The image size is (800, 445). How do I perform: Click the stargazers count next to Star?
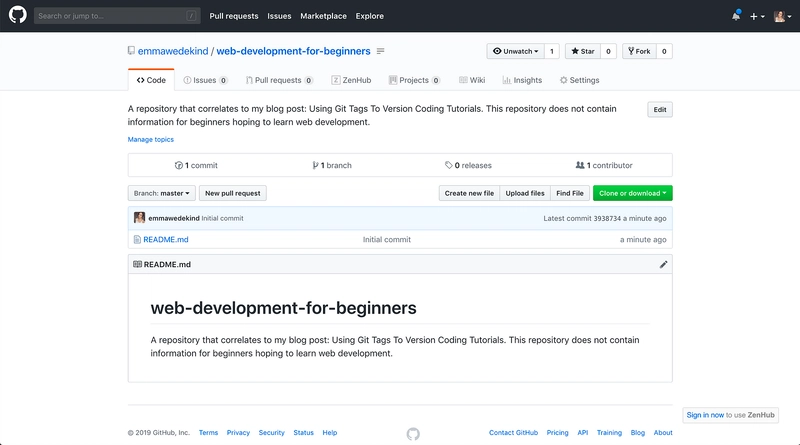click(608, 51)
